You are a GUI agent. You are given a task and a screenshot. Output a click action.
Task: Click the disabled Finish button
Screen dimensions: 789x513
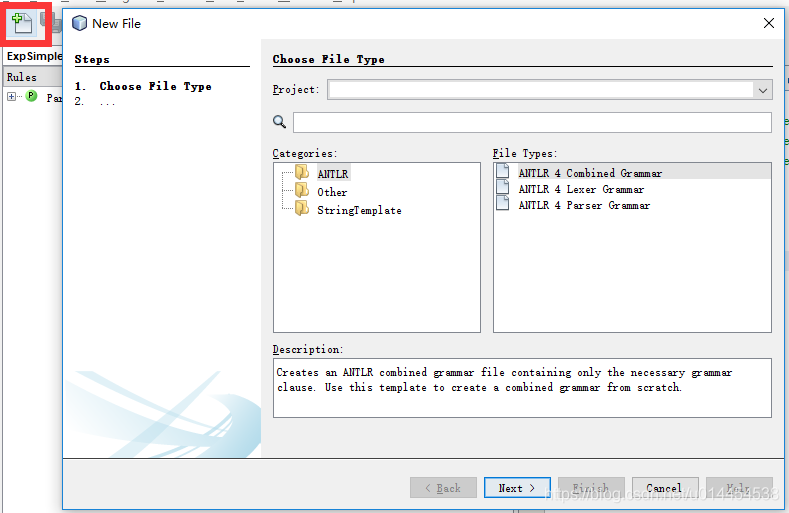[591, 488]
